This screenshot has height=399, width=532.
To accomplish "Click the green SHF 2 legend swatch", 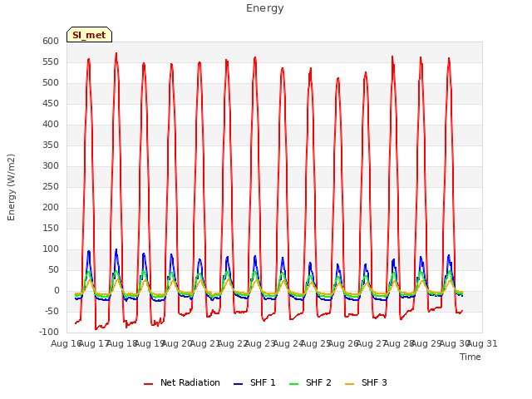I will tap(293, 384).
